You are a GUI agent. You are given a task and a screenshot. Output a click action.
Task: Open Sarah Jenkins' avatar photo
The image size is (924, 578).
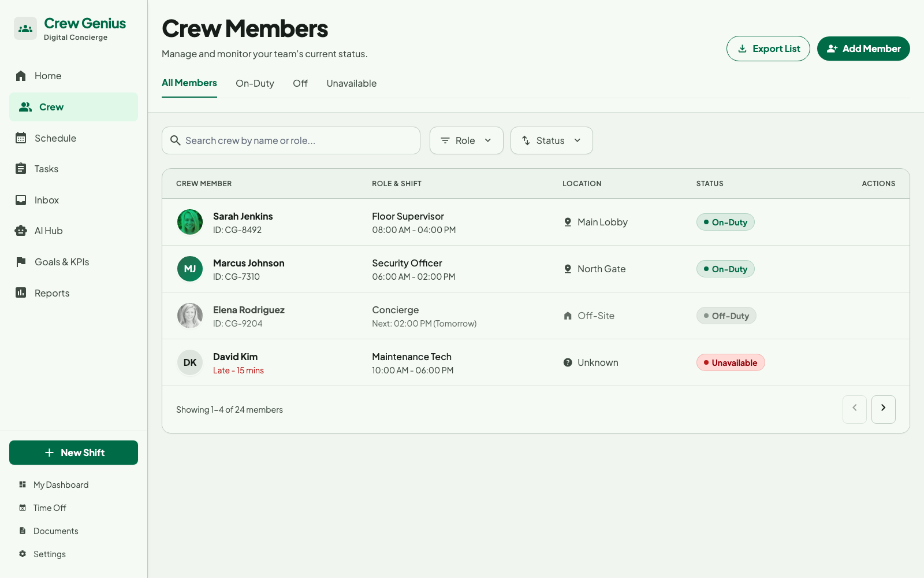click(x=190, y=222)
